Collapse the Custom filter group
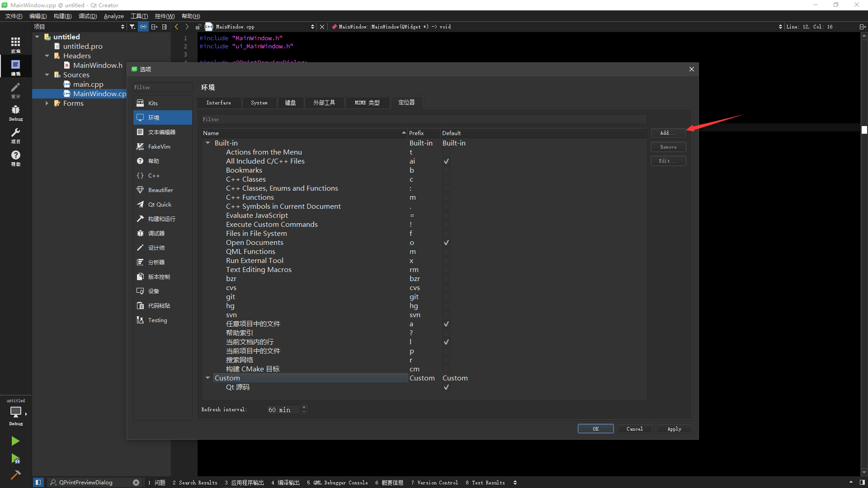The height and width of the screenshot is (488, 868). pyautogui.click(x=208, y=378)
